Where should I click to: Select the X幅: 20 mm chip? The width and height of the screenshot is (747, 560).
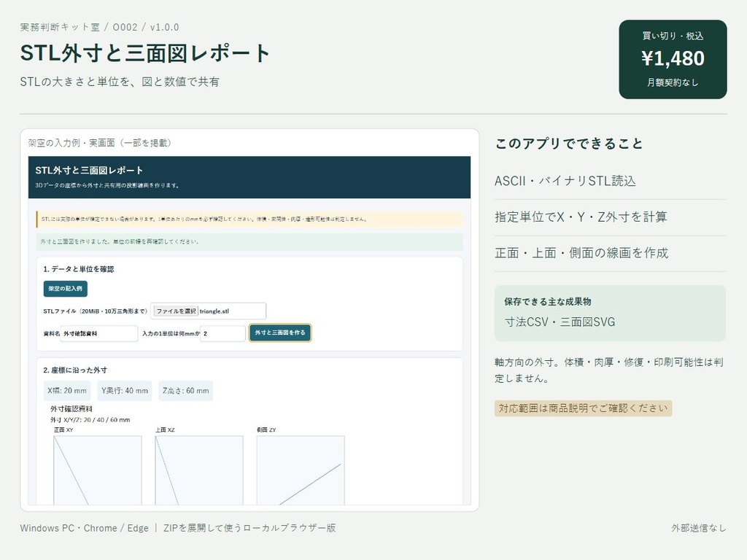[x=67, y=391]
